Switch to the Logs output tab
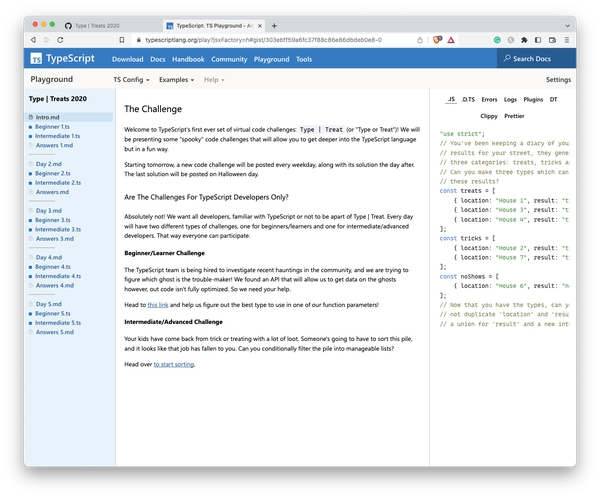This screenshot has height=498, width=600. 509,101
